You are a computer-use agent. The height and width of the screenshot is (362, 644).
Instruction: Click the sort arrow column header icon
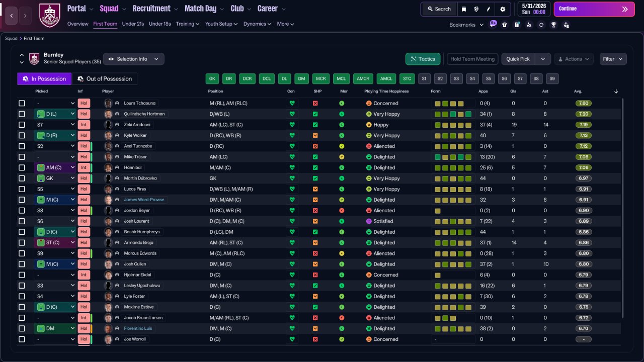pos(616,91)
